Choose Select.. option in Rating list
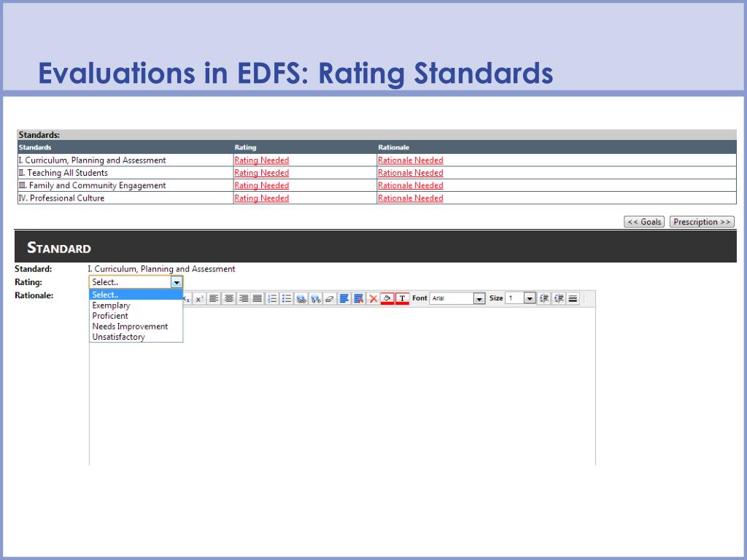Screen dimensions: 747x560 click(136, 295)
